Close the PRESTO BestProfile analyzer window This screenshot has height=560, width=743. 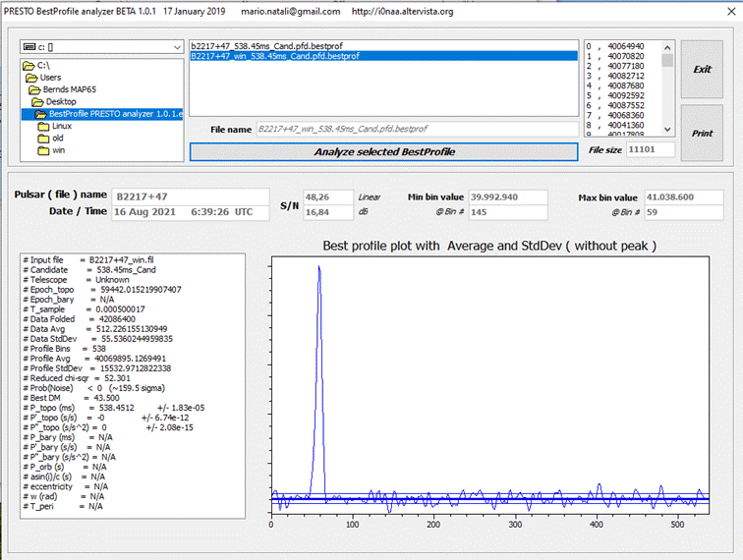coord(731,12)
